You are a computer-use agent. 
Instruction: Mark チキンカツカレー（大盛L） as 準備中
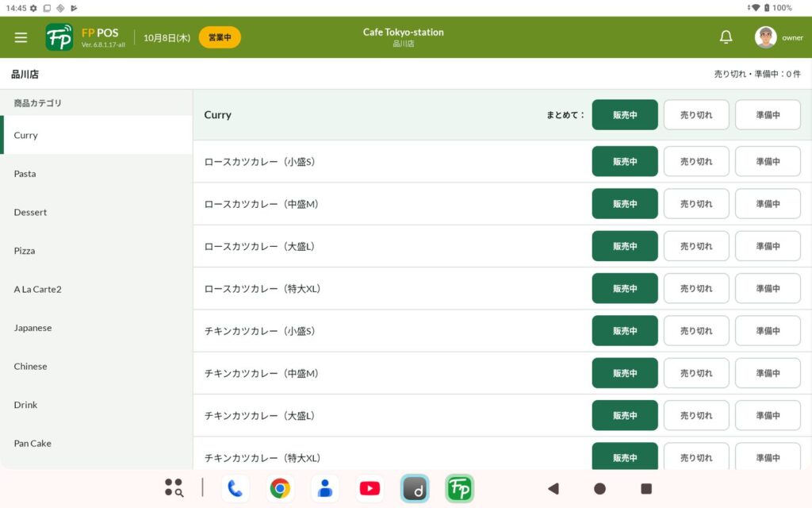coord(768,415)
